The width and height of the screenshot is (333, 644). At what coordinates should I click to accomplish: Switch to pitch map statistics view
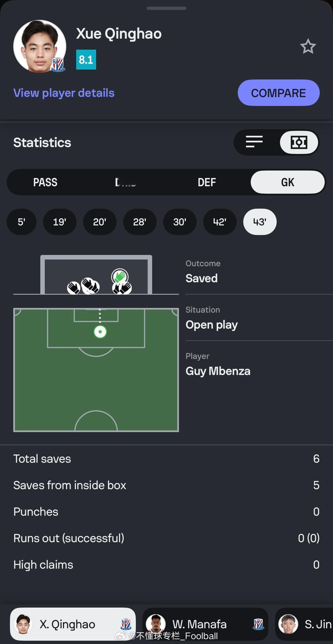[x=299, y=142]
